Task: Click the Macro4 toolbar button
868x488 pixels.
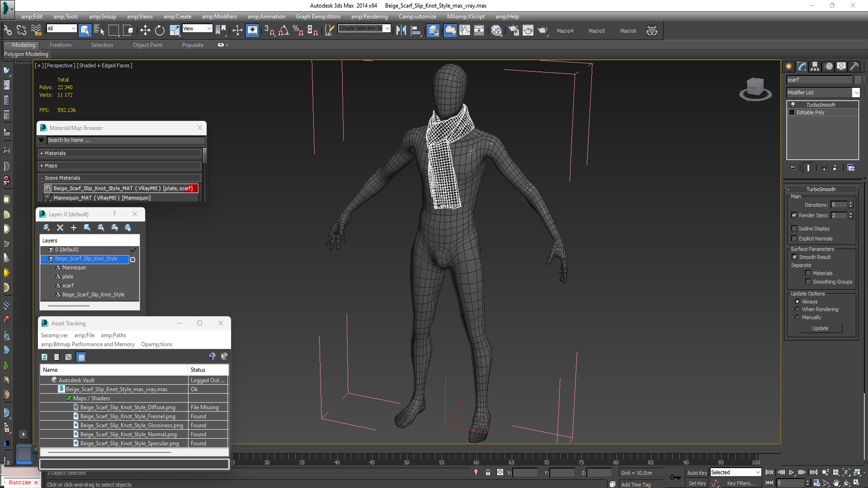Action: click(565, 31)
